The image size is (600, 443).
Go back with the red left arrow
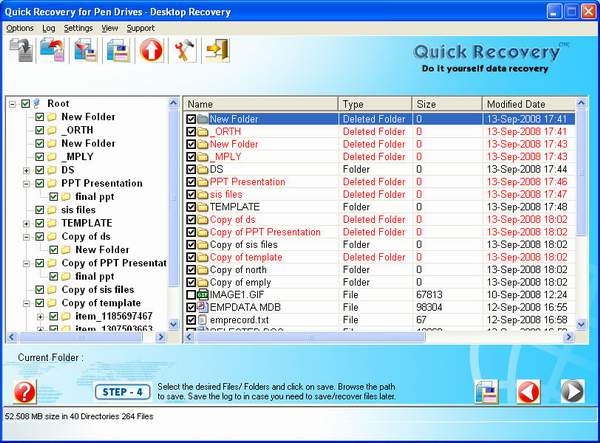point(529,391)
